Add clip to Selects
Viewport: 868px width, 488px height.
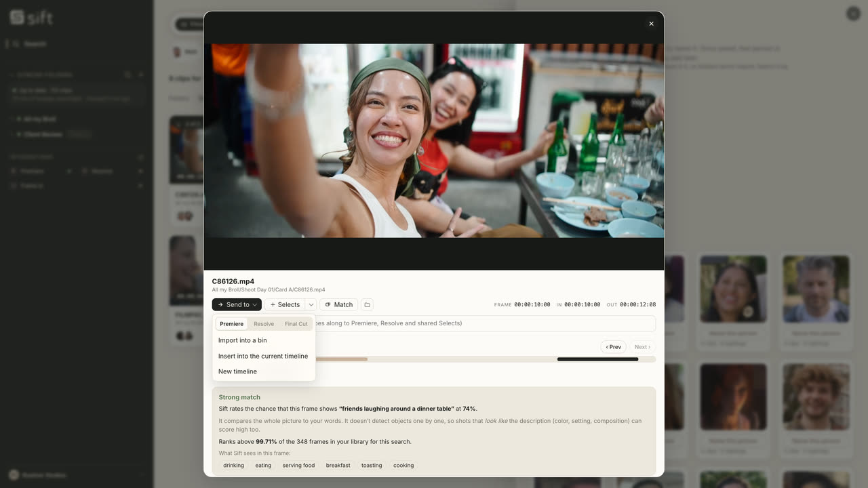pyautogui.click(x=285, y=305)
